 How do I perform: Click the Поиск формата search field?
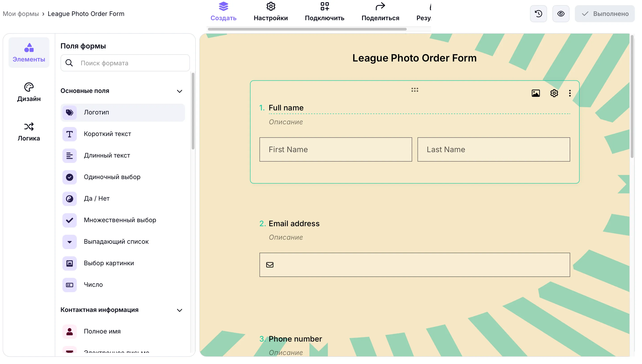(125, 63)
